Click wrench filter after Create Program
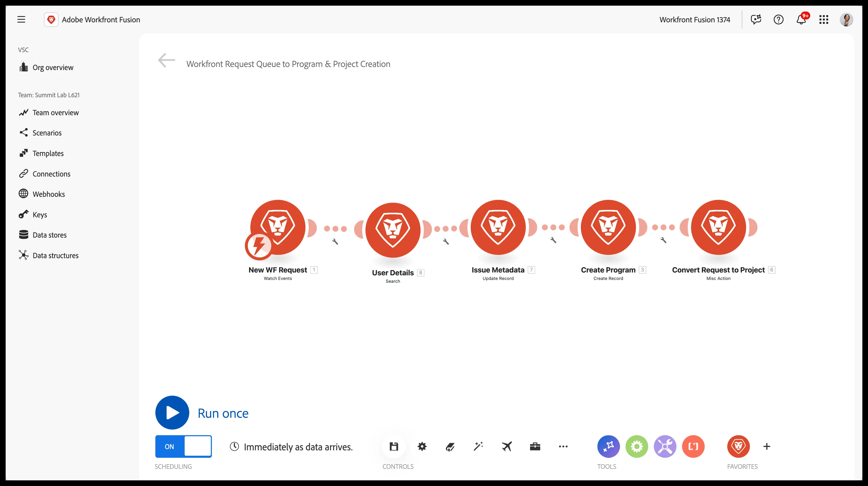This screenshot has height=486, width=868. pyautogui.click(x=664, y=240)
